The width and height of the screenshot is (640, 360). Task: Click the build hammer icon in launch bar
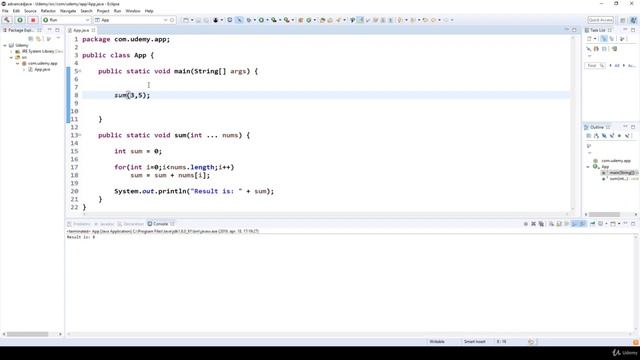[7, 20]
